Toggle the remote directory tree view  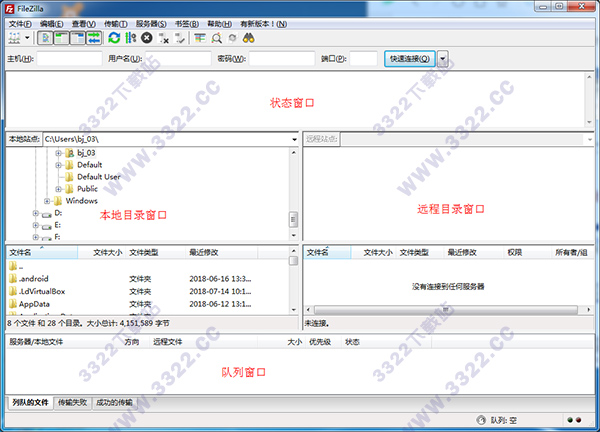(78, 38)
